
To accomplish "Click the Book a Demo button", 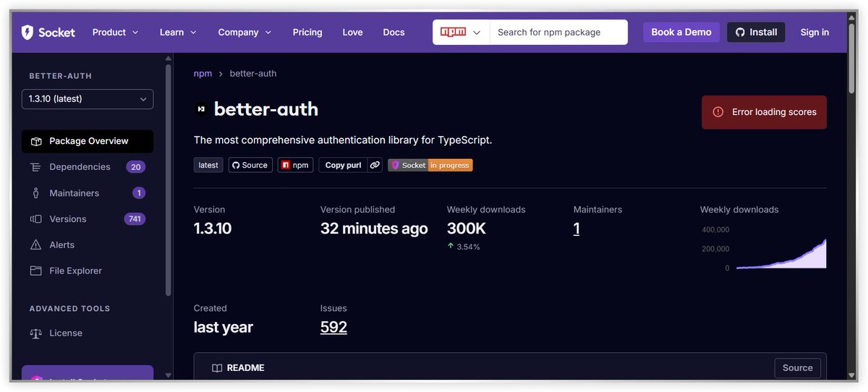I will [681, 32].
